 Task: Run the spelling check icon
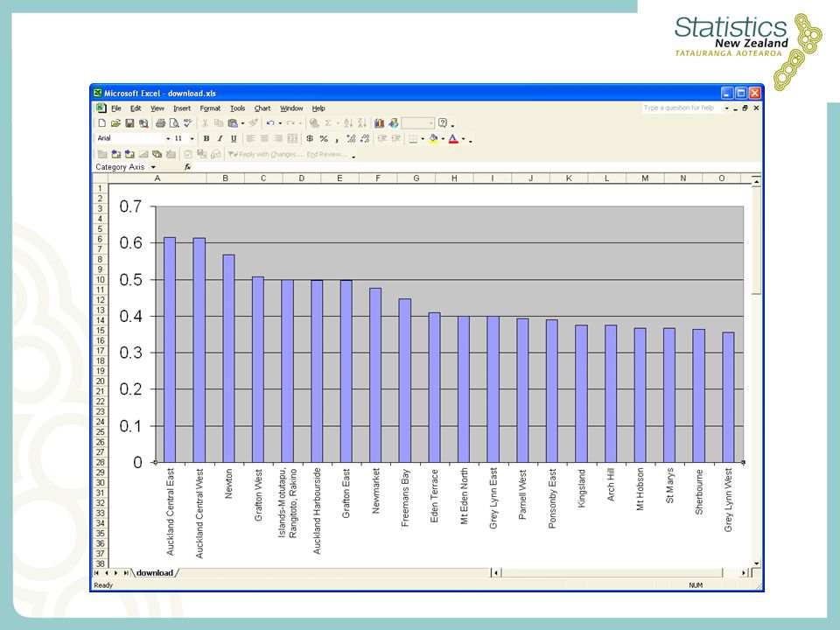(x=187, y=123)
